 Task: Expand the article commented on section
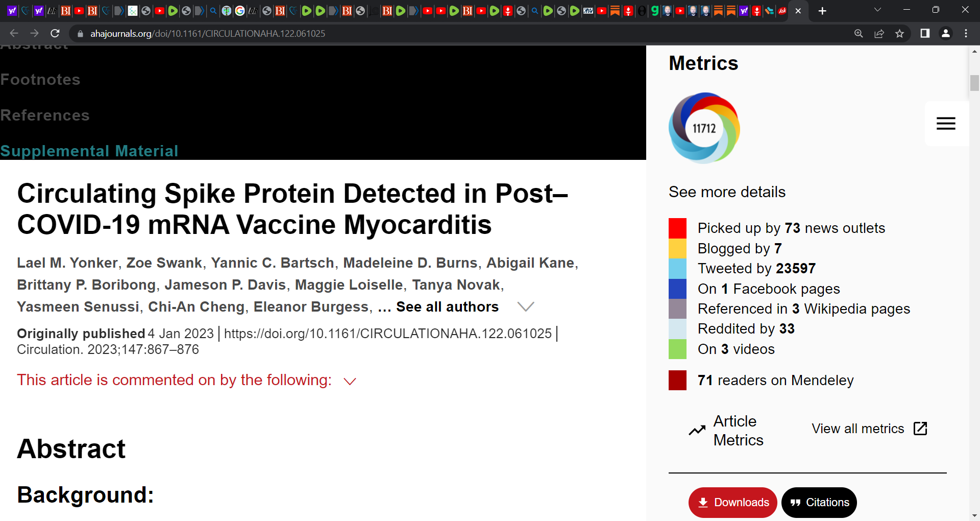[350, 382]
